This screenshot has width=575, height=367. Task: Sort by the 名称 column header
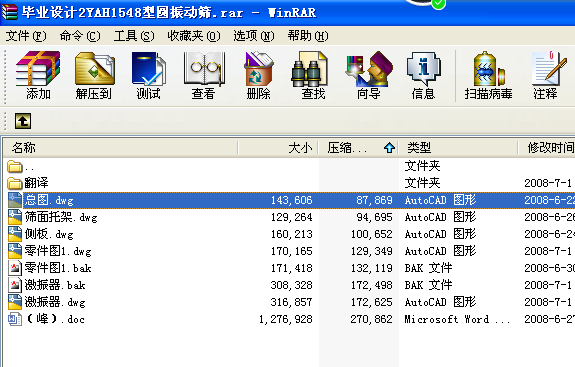[x=121, y=148]
